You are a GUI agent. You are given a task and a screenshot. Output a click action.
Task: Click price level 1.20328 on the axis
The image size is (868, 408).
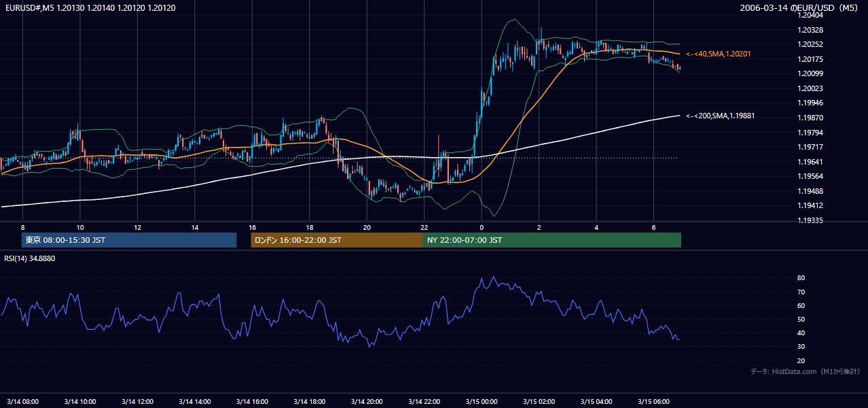click(x=810, y=31)
